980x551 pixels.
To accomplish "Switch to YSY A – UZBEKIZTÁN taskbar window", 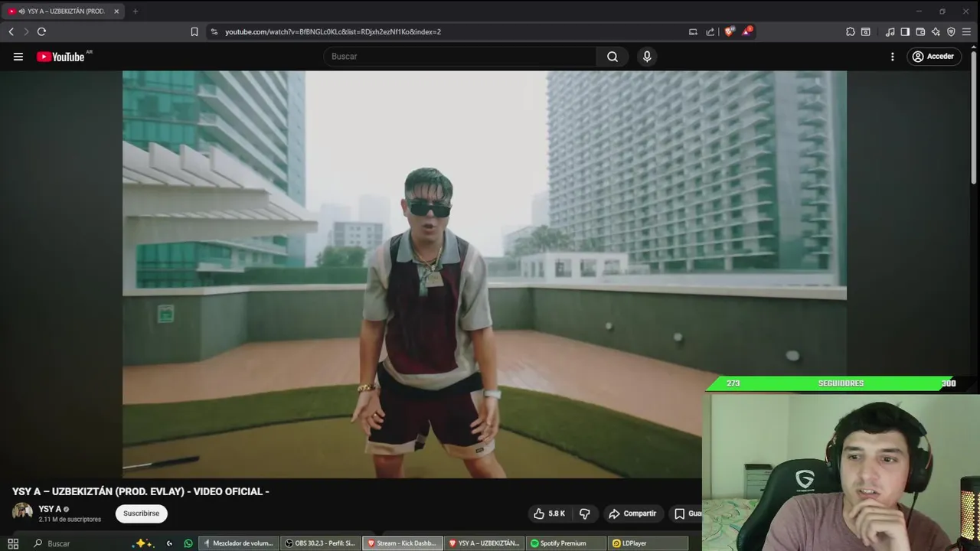I will [x=484, y=543].
